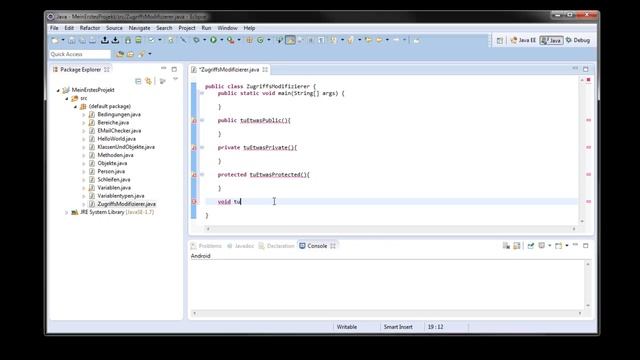Screen dimensions: 640x360
Task: Click the Quick Access search field
Action: pyautogui.click(x=80, y=54)
